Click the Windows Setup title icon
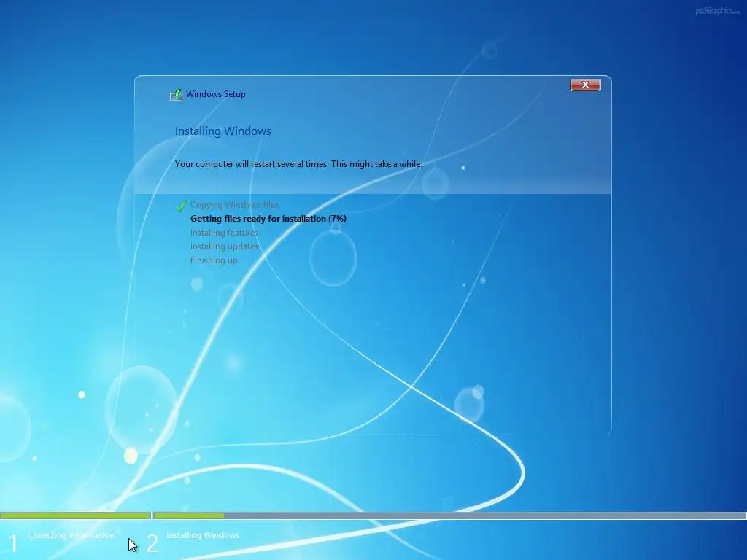 [x=177, y=95]
